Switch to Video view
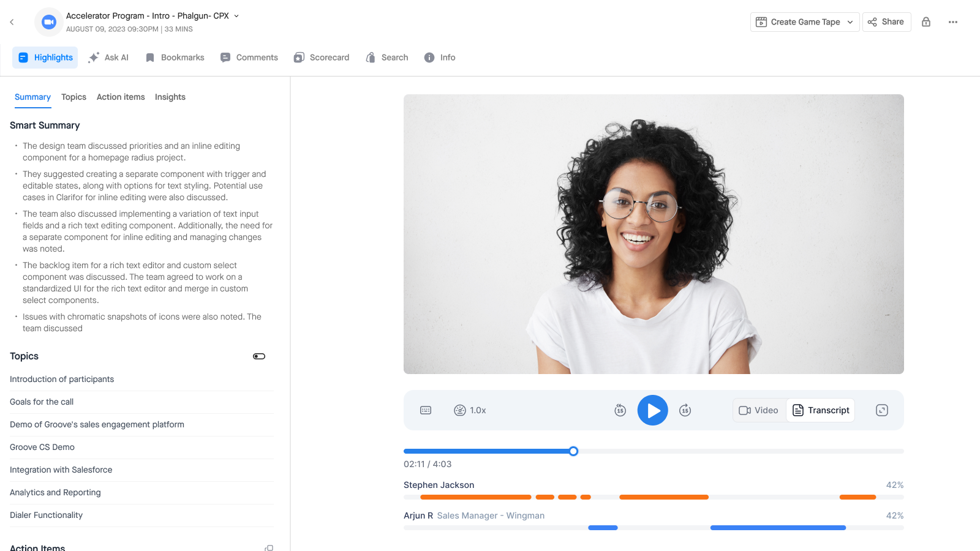Viewport: 980px width, 551px height. (759, 410)
